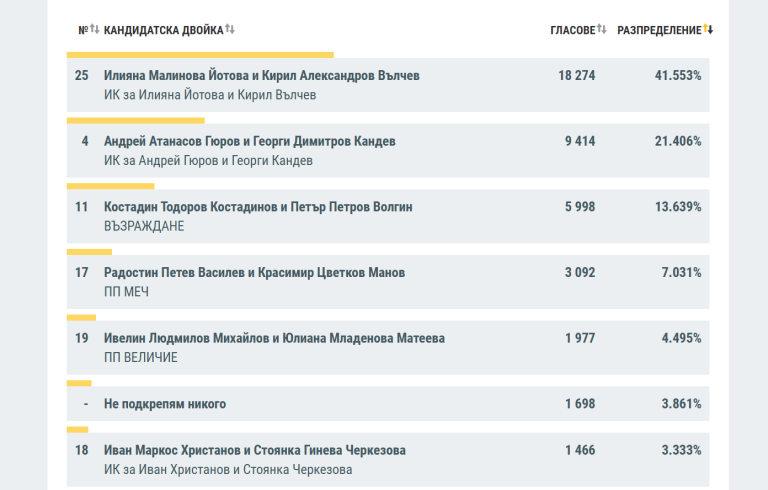
Task: Click vote count 5 998
Action: (x=580, y=207)
